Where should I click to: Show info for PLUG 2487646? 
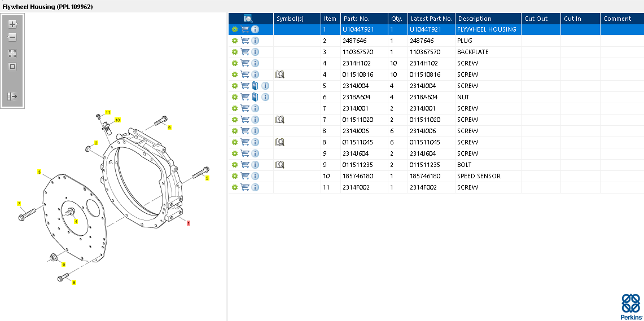coord(255,41)
